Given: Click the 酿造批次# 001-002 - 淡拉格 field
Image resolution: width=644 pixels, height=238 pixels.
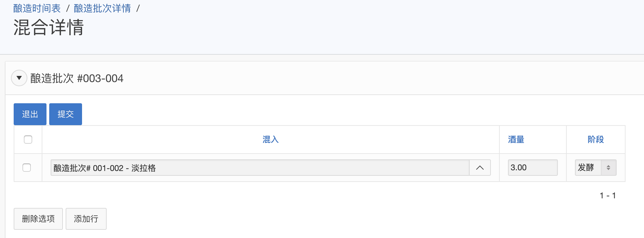Looking at the screenshot, I should click(260, 168).
